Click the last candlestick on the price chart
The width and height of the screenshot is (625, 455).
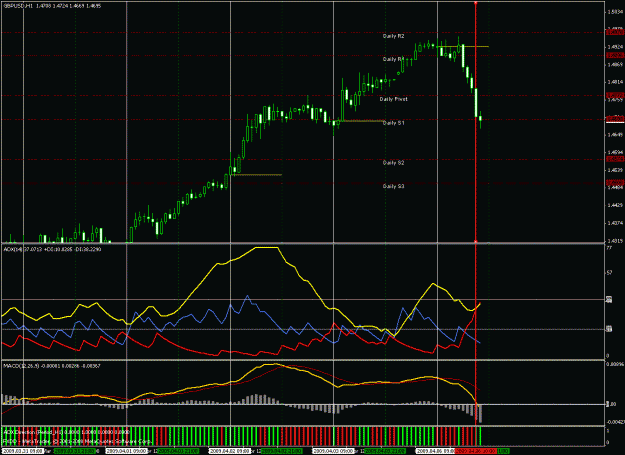pyautogui.click(x=481, y=119)
